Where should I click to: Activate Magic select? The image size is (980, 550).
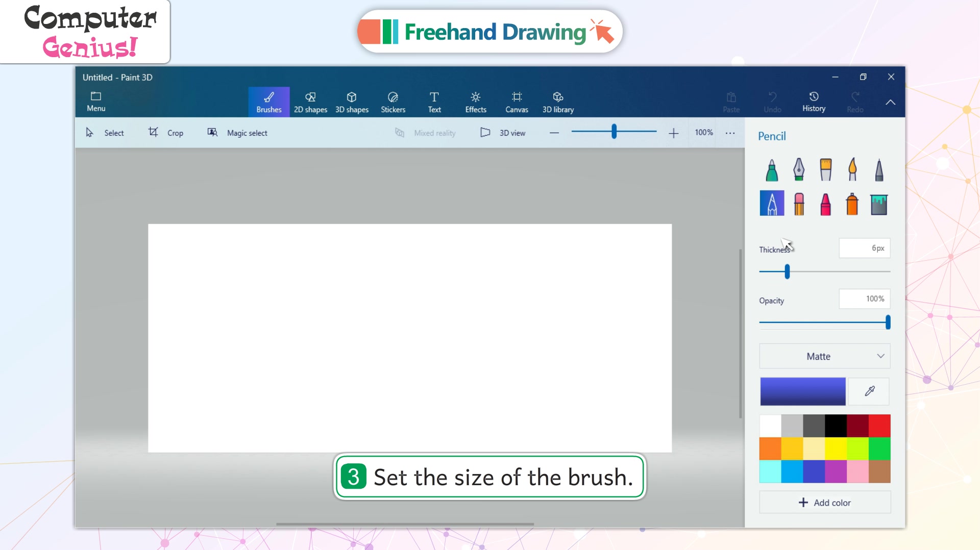tap(237, 133)
